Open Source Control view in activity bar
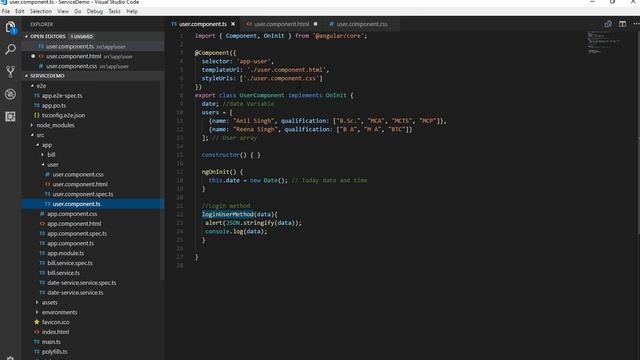The height and width of the screenshot is (360, 640). click(x=10, y=72)
